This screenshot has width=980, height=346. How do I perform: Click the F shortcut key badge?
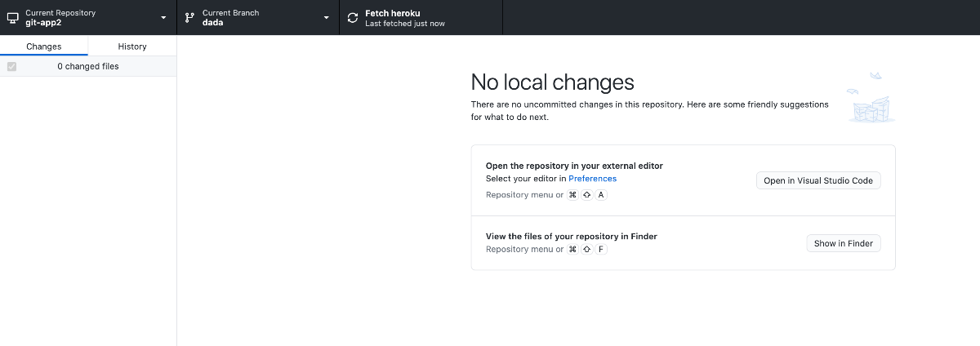[x=601, y=249]
